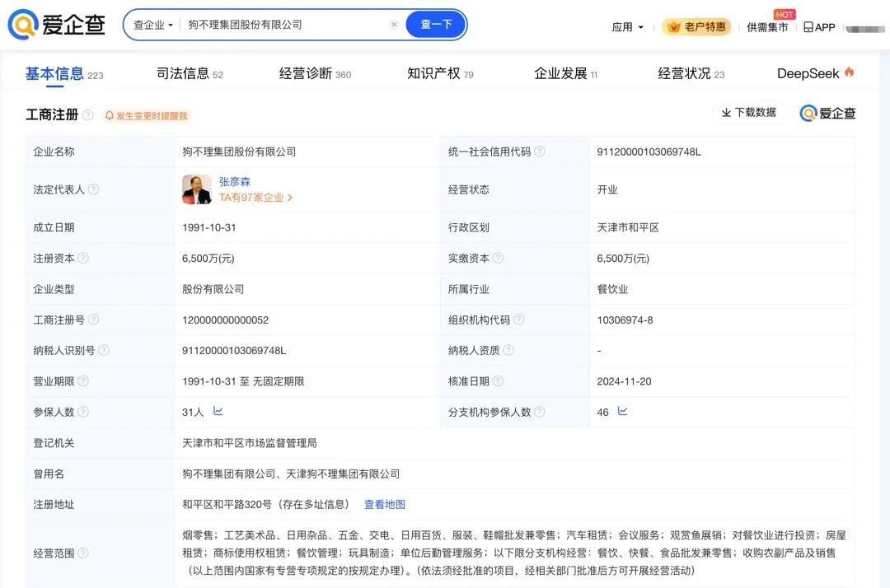Select the 成立日期 value 1991-10-31

pyautogui.click(x=208, y=227)
